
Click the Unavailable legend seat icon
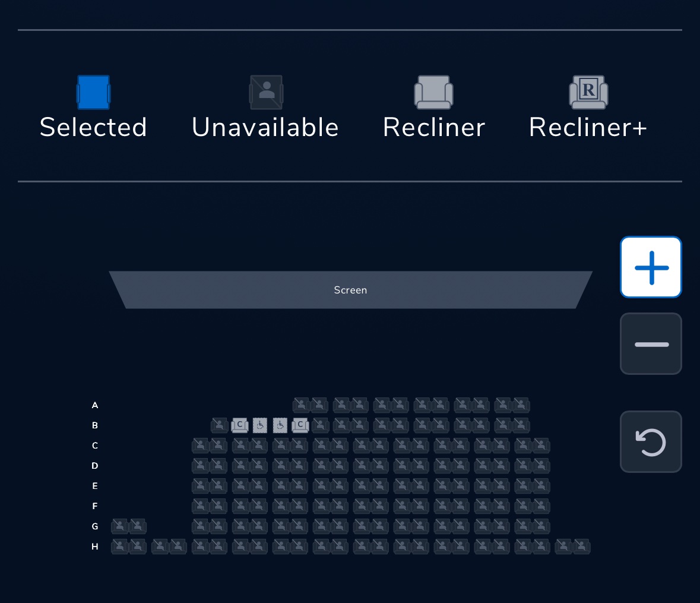click(266, 93)
